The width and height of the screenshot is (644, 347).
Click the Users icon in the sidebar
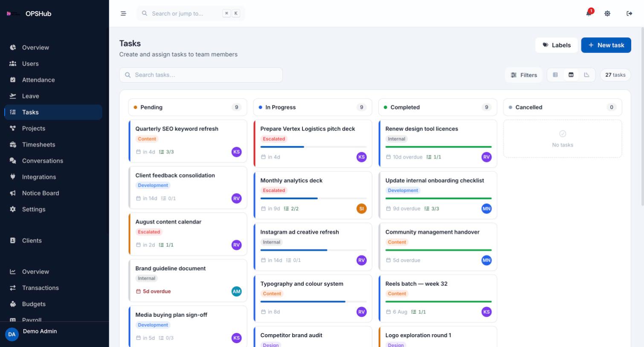coord(13,64)
